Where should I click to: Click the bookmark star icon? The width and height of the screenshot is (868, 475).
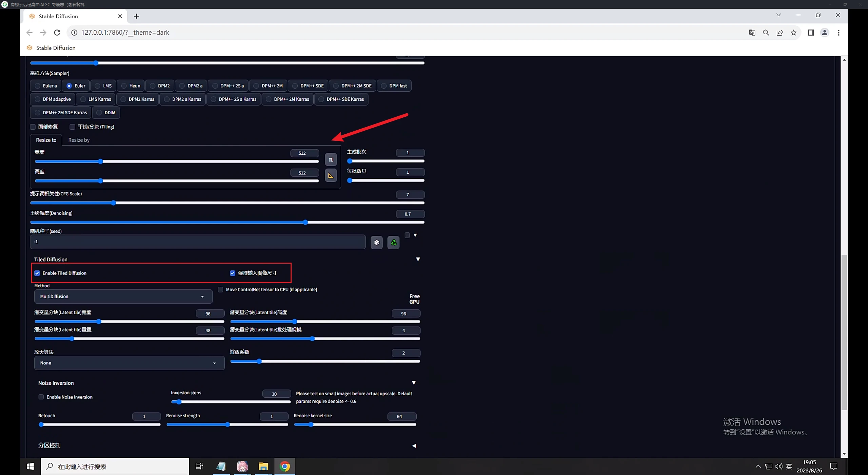point(793,33)
